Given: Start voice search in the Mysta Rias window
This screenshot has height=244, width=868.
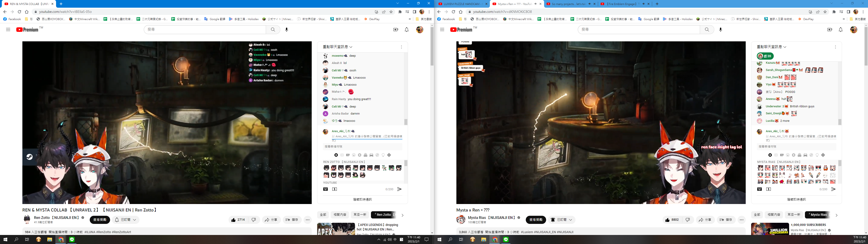Looking at the screenshot, I should coord(721,30).
